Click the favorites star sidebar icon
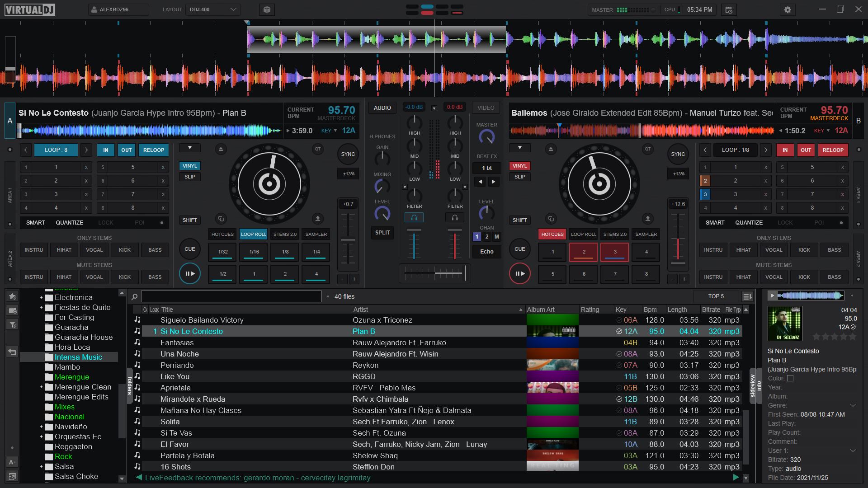Viewport: 868px width, 488px height. tap(12, 296)
